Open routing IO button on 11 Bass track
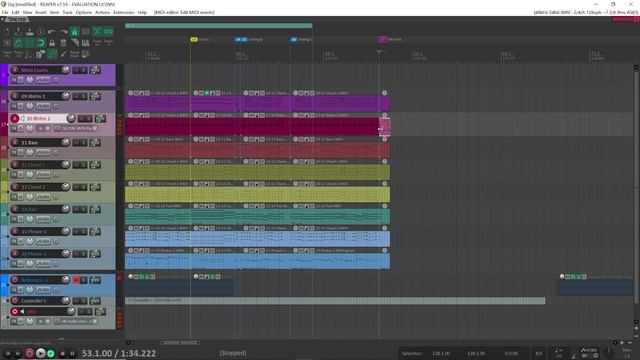This screenshot has height=360, width=640. click(95, 142)
